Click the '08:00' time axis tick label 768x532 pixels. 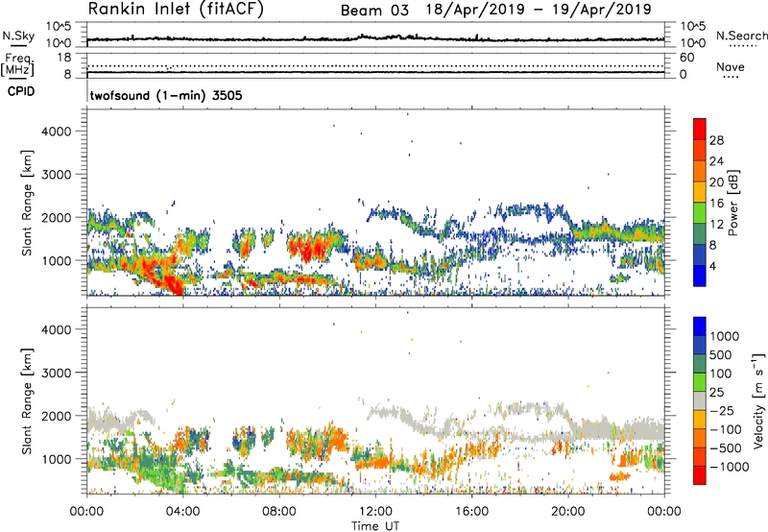[x=279, y=512]
